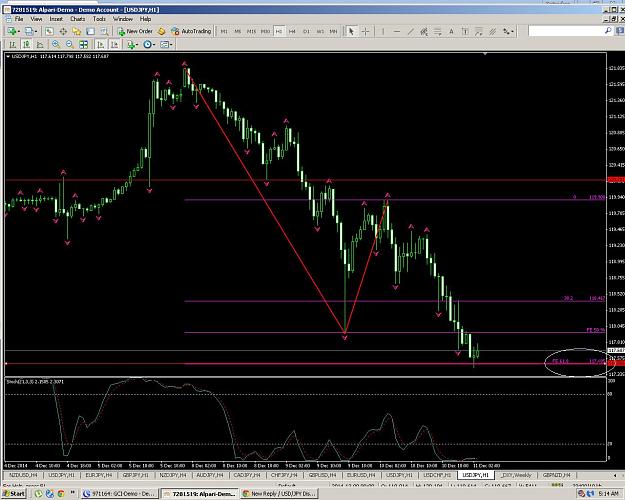Switch chart to W1 timeframe
The height and width of the screenshot is (500, 625).
[x=320, y=31]
